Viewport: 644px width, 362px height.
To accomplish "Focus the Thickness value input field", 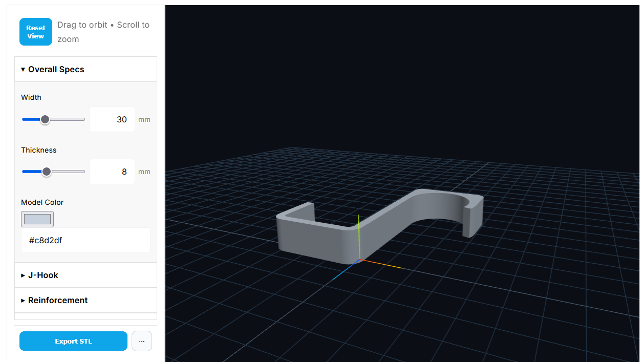I will [x=112, y=172].
